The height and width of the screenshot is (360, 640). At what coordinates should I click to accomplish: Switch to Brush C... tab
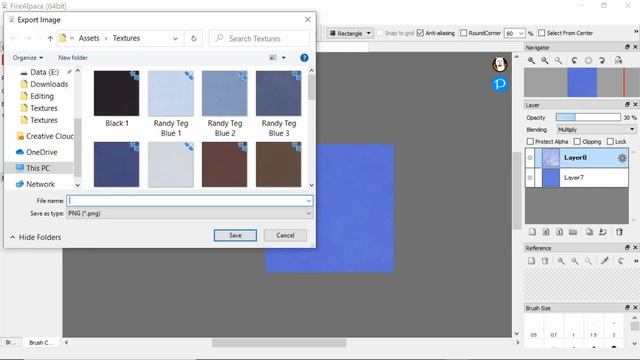pyautogui.click(x=41, y=342)
